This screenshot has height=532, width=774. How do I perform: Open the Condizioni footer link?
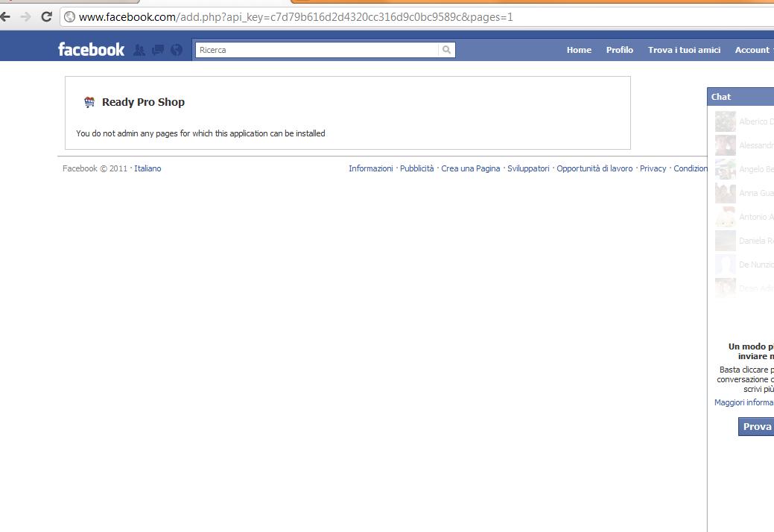(x=691, y=168)
